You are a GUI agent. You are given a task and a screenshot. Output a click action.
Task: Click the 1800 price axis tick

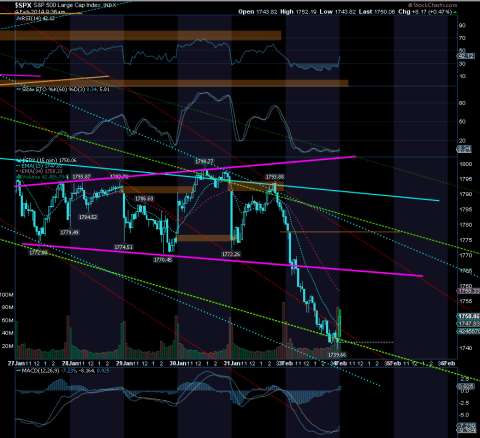(x=465, y=164)
